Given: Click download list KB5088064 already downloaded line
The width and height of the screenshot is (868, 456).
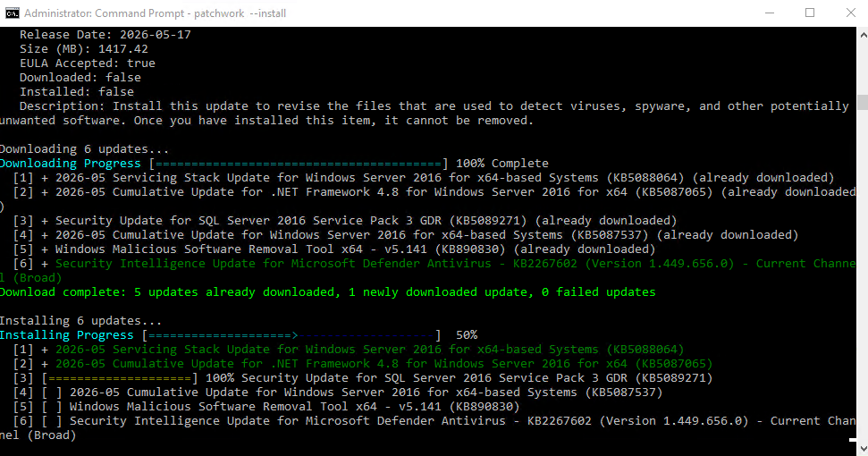Looking at the screenshot, I should [x=424, y=178].
